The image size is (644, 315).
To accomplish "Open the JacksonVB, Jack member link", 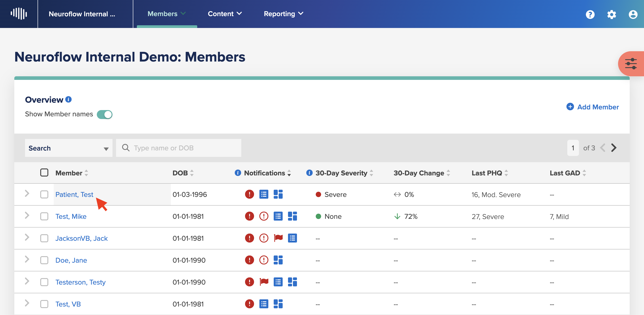I will [81, 238].
